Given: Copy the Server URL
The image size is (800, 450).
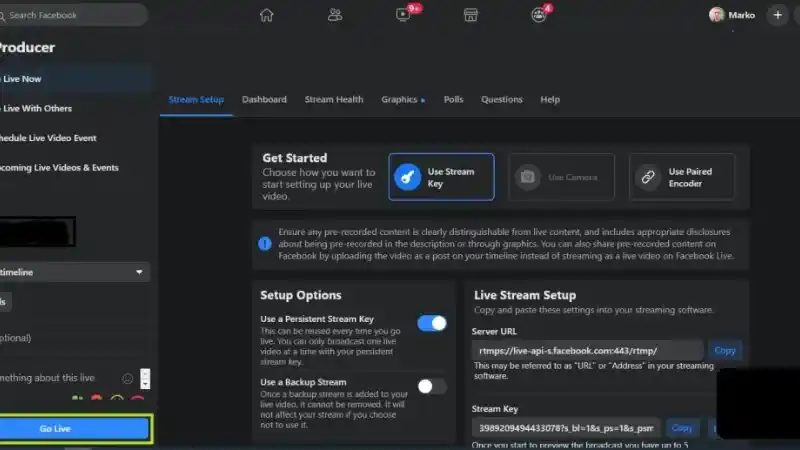Looking at the screenshot, I should pos(724,351).
